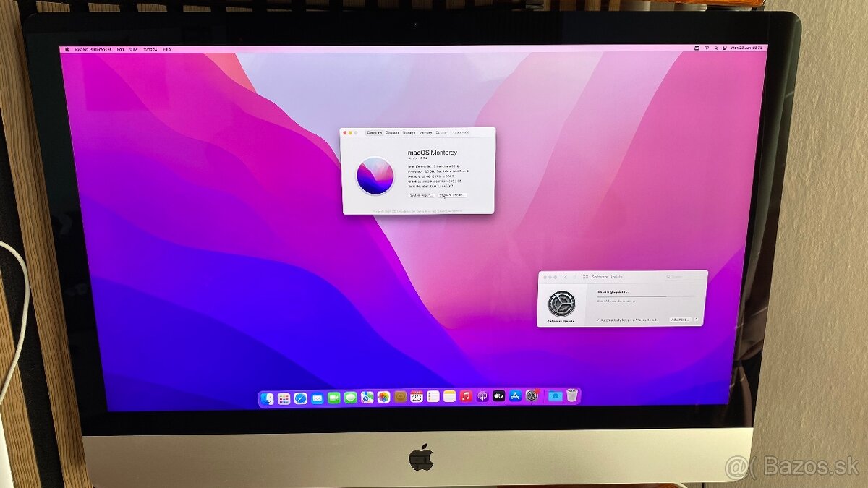Toggle Automatically keep my Mac up to date
868x488 pixels.
[598, 319]
